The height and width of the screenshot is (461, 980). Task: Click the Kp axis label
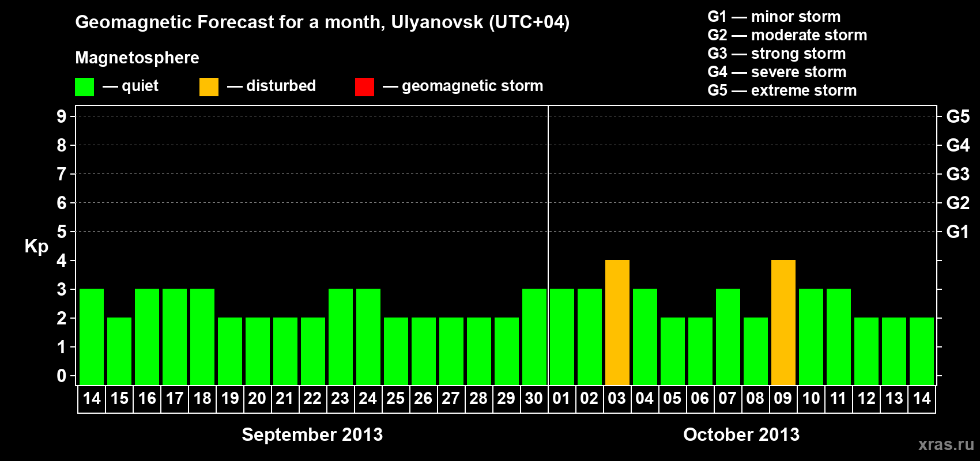pos(36,247)
